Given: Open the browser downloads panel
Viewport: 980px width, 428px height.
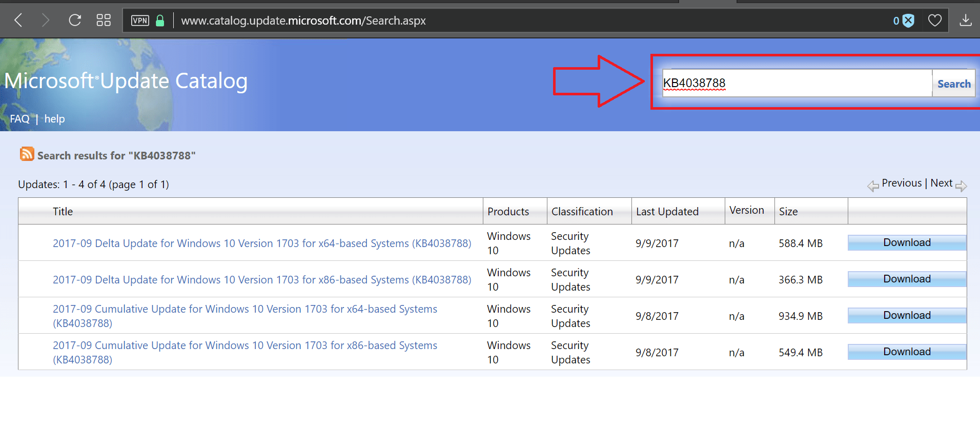Looking at the screenshot, I should tap(966, 21).
